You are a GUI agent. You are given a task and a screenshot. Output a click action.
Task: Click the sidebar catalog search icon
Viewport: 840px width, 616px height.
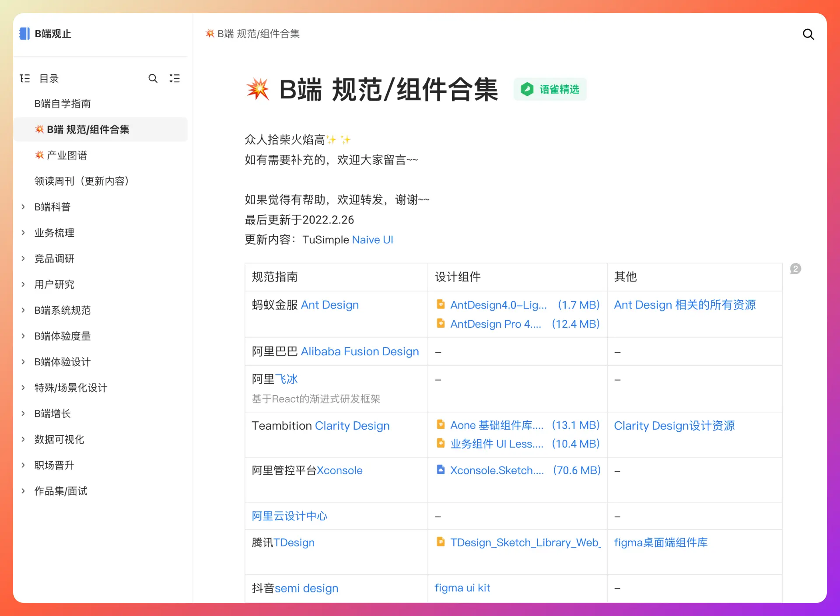click(x=153, y=78)
